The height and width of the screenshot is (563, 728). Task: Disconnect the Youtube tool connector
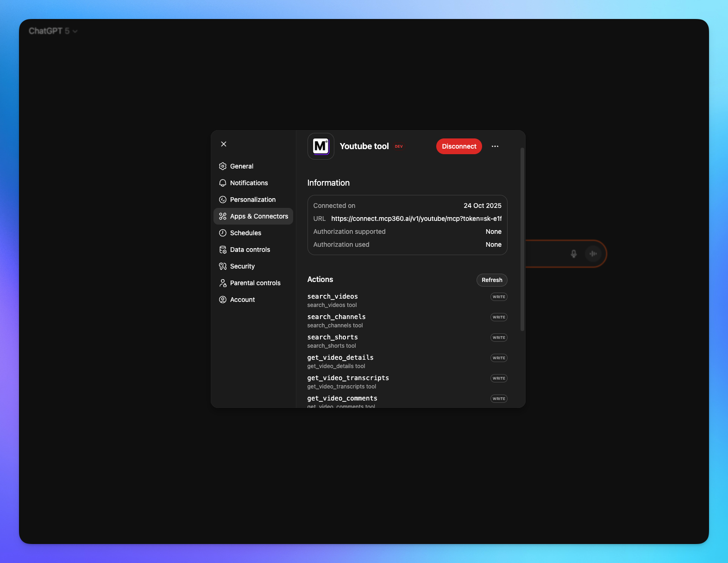[x=458, y=146]
